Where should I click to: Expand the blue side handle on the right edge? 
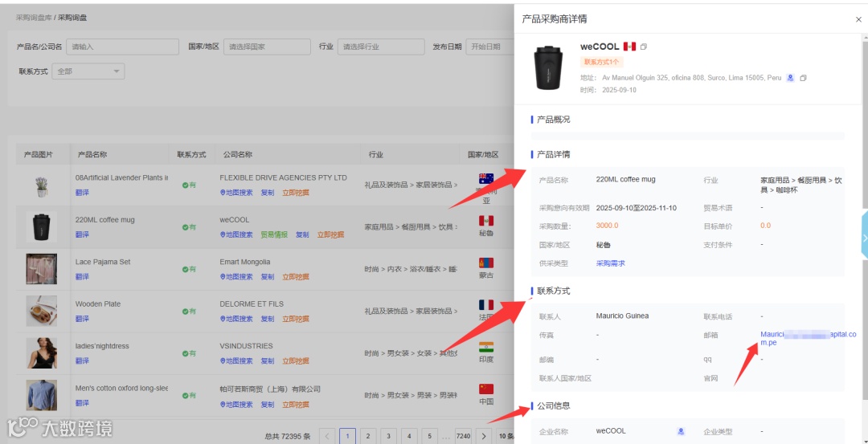[x=865, y=238]
